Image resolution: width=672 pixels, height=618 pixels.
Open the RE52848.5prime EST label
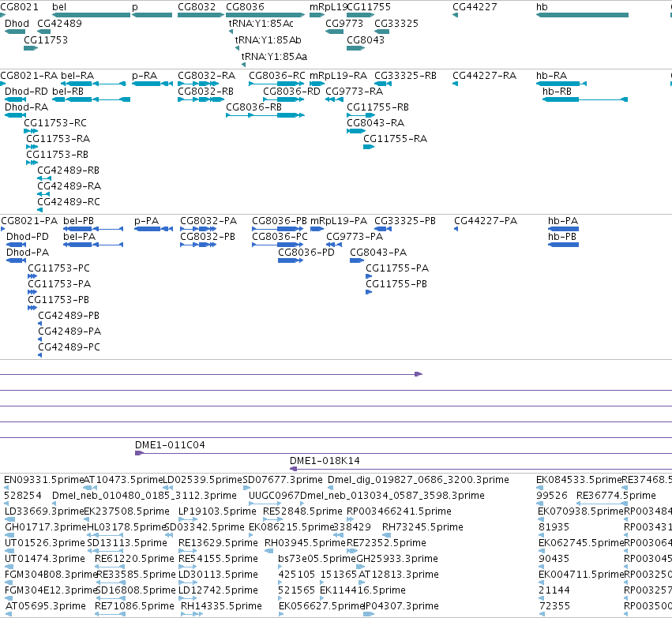click(302, 511)
